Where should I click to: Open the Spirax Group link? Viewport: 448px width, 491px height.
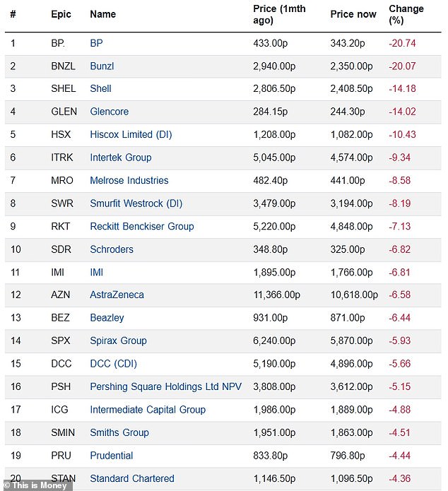coord(118,341)
